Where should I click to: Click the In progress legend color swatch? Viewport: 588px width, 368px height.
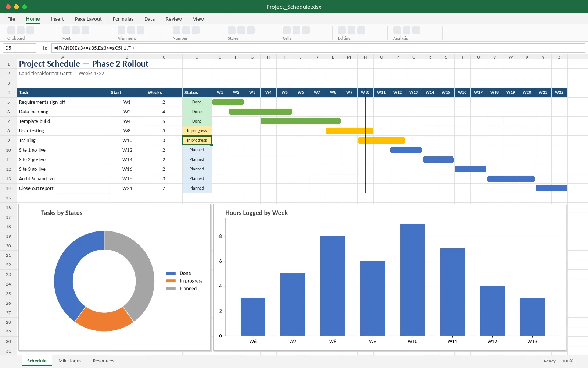(171, 281)
